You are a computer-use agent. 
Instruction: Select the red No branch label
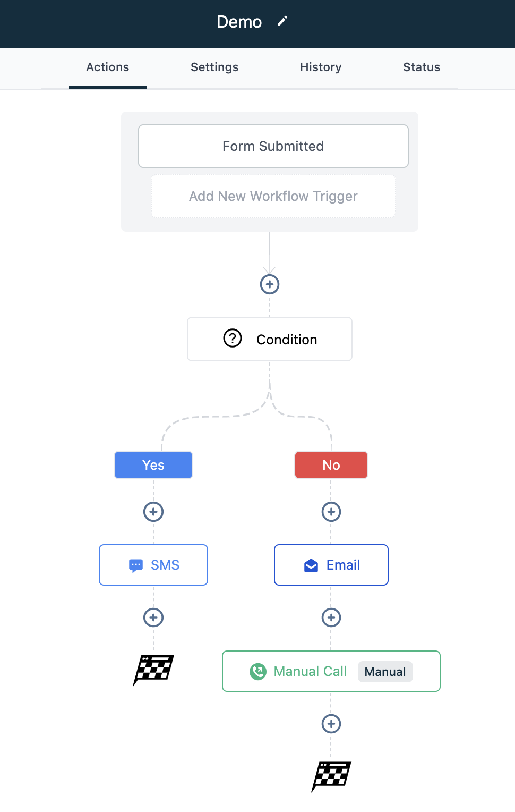pyautogui.click(x=331, y=465)
